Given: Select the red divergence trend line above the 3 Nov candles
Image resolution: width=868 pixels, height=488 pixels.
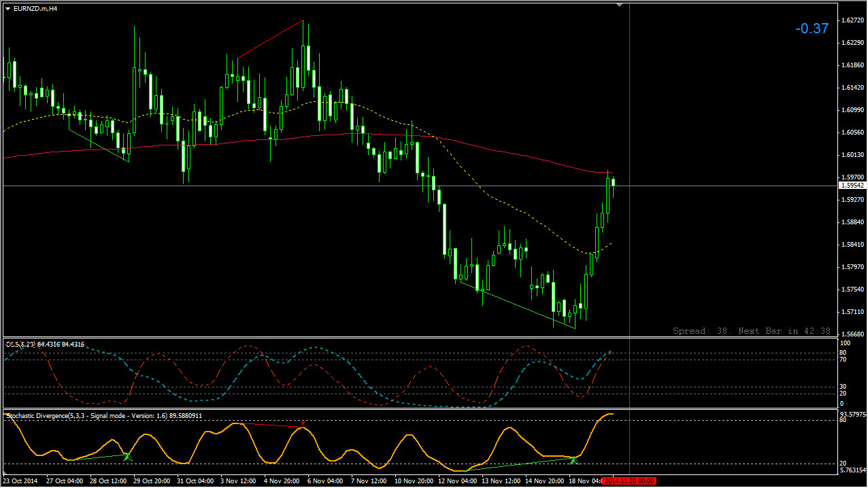Looking at the screenshot, I should coord(269,39).
